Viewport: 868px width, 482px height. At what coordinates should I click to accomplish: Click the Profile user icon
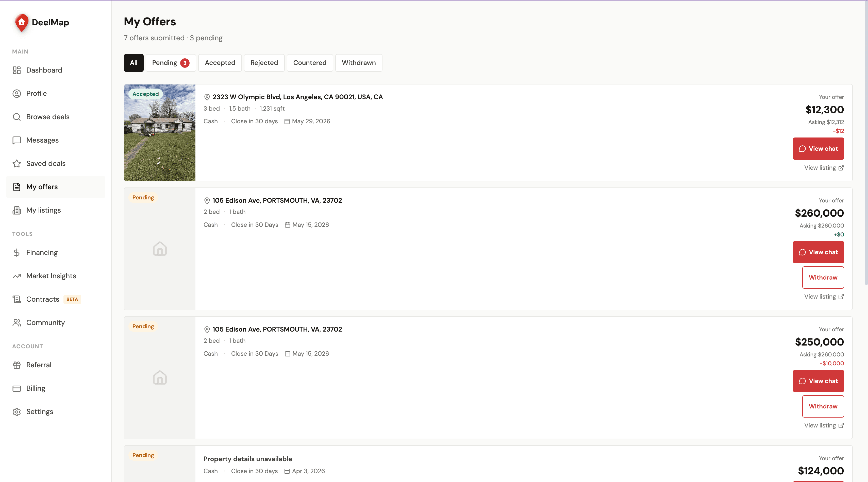point(16,93)
